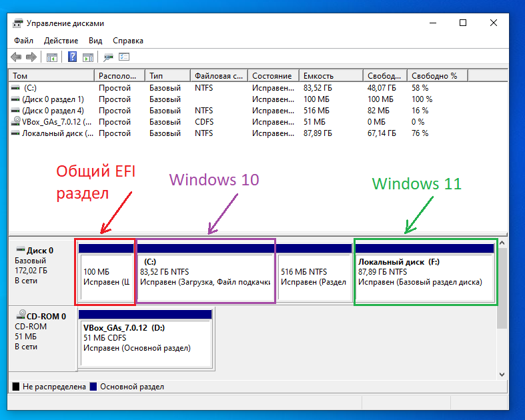The width and height of the screenshot is (525, 420).
Task: Click the scroll-up arrow of disk pane
Action: 502,243
